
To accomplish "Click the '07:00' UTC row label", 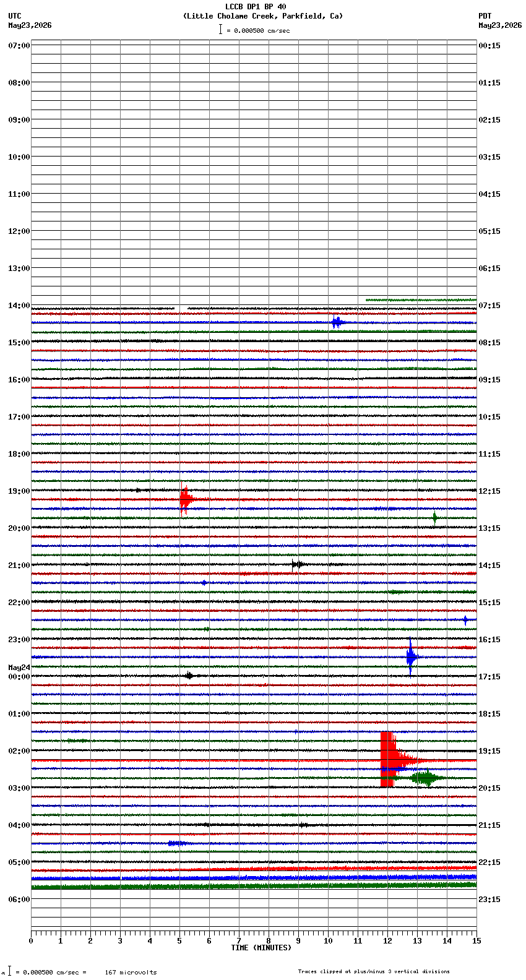I will coord(19,46).
